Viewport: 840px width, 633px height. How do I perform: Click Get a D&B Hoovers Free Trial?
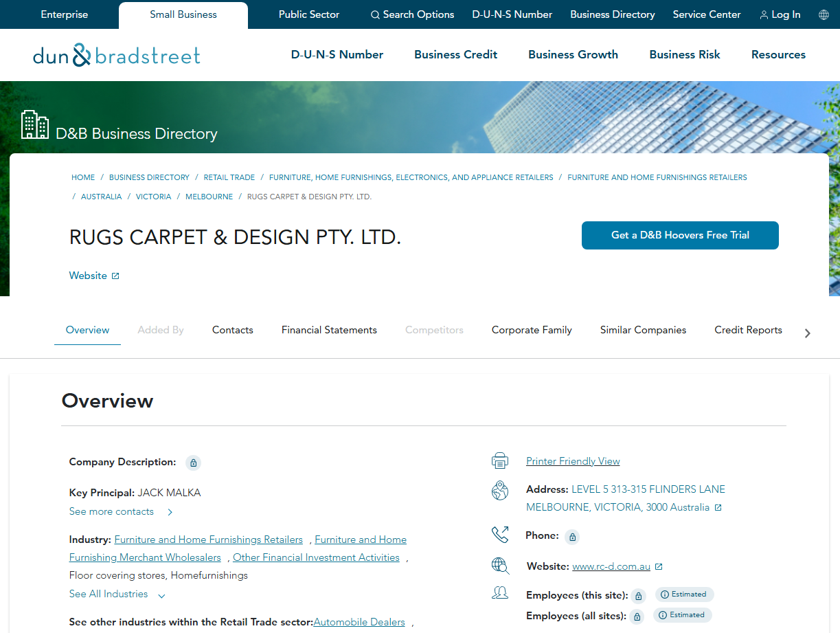coord(680,235)
